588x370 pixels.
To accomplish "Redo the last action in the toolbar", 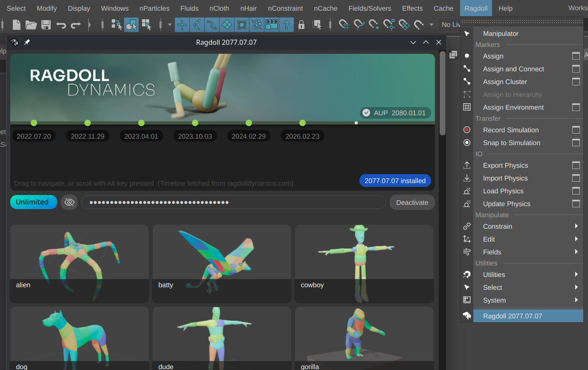I will (76, 25).
